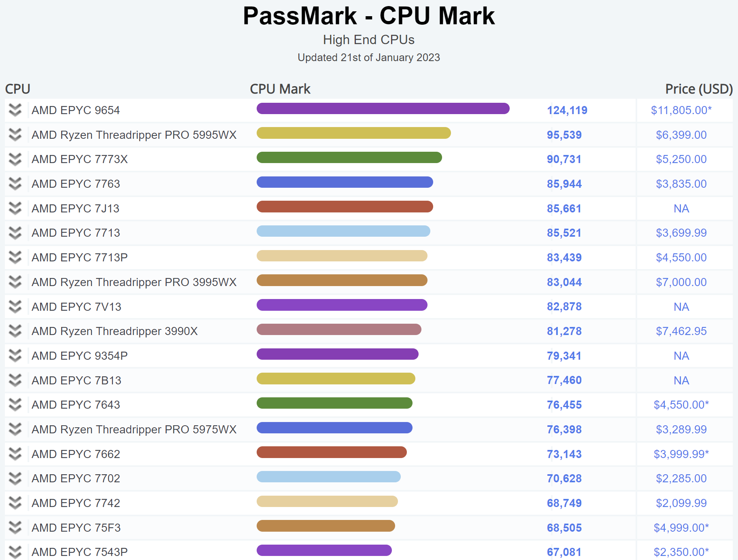Viewport: 738px width, 560px height.
Task: Click the $11,805.00 price of EPYC 9654
Action: (681, 110)
